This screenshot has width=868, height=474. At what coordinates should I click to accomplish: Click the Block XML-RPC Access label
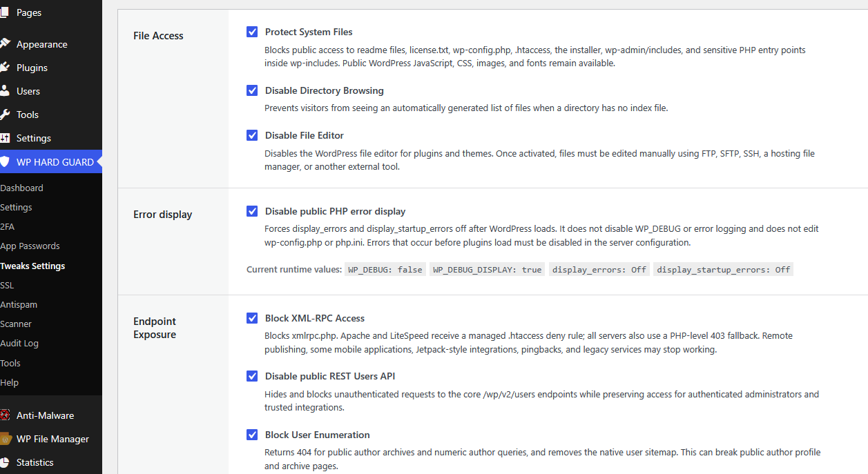(x=315, y=318)
